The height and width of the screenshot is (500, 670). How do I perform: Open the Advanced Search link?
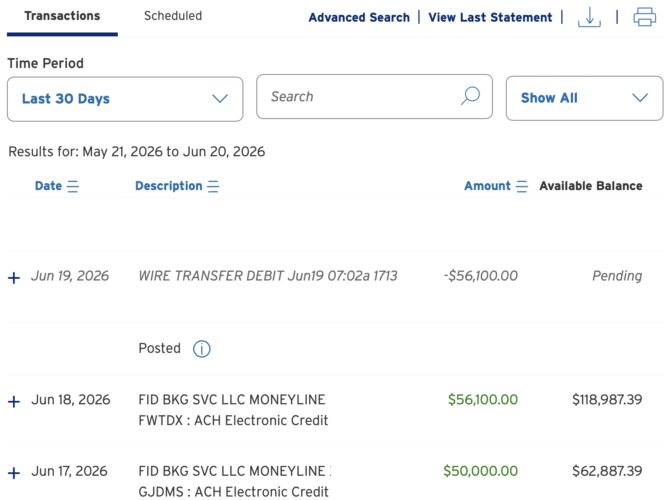tap(359, 18)
